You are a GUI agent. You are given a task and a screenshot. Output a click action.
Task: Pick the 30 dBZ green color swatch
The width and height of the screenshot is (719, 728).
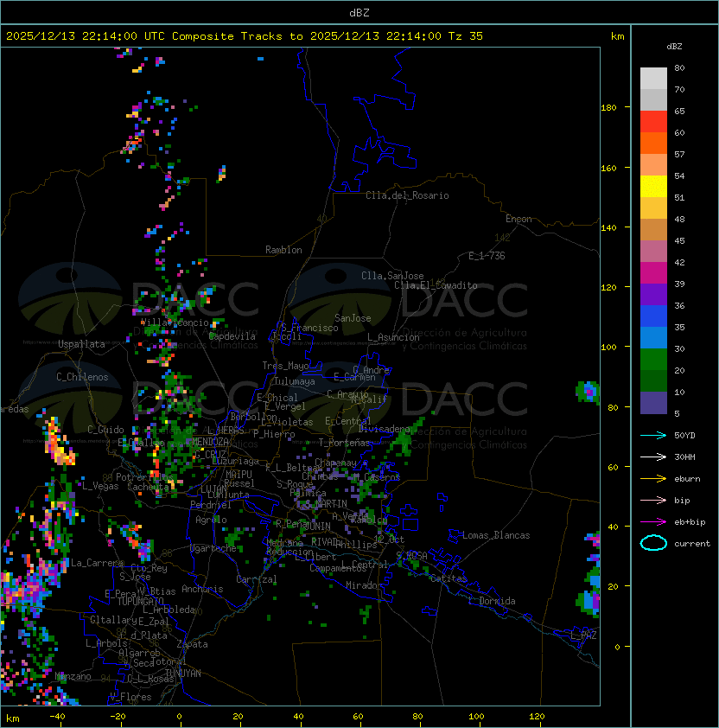point(653,359)
